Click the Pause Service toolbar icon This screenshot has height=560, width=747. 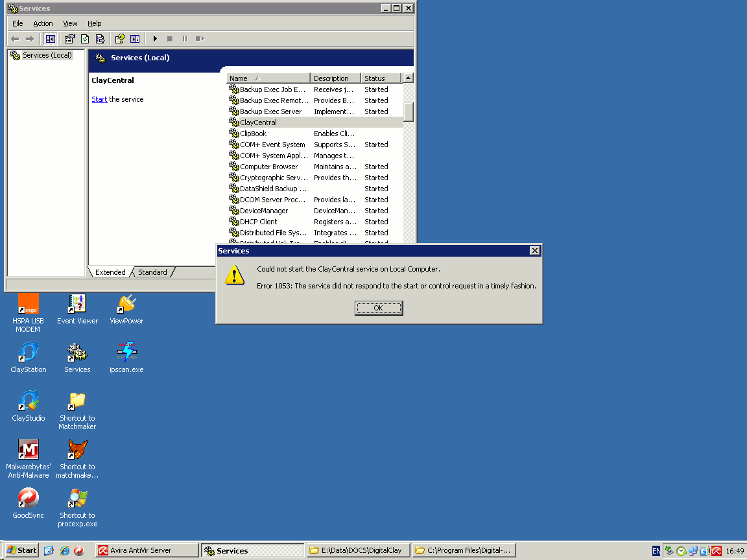point(185,39)
